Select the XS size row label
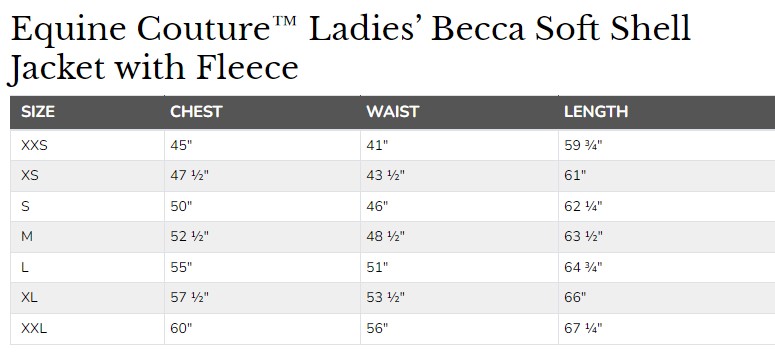The image size is (775, 364). [x=30, y=176]
